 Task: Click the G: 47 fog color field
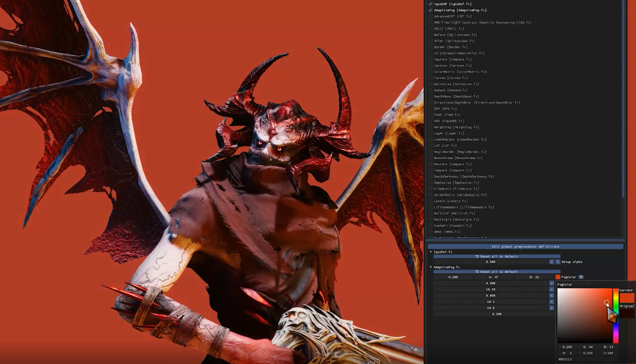494,277
